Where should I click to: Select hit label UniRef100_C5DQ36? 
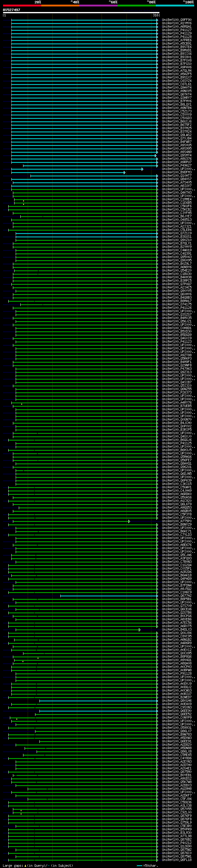[176, 802]
